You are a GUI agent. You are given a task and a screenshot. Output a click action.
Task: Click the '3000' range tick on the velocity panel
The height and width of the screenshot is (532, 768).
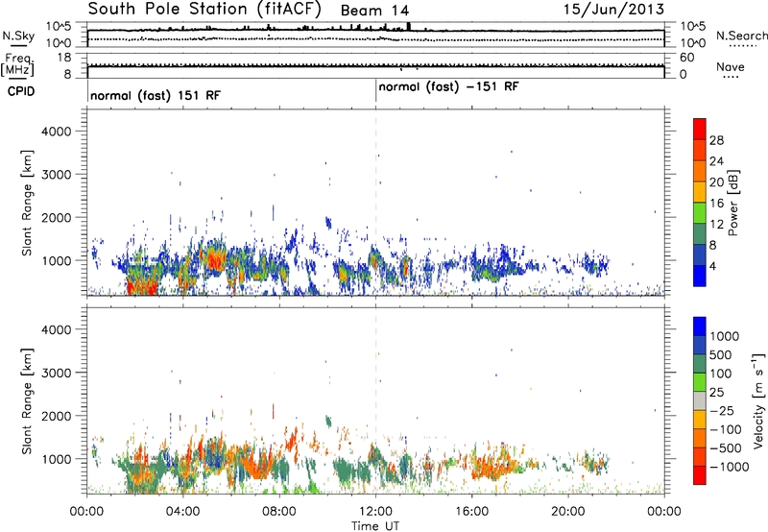[x=57, y=373]
